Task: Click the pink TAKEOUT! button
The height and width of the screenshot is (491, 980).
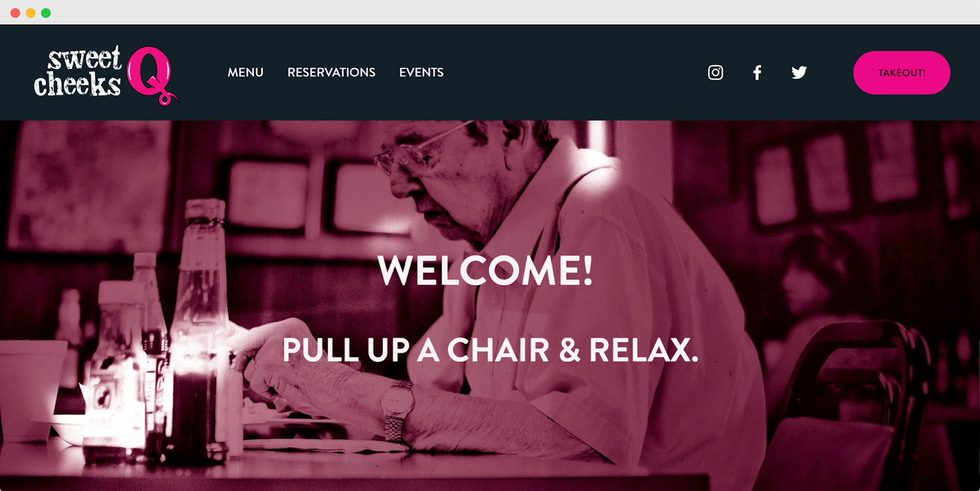Action: [x=902, y=72]
